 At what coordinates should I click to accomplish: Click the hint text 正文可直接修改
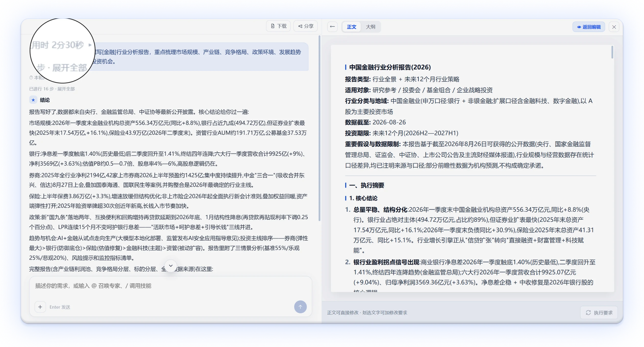point(343,313)
